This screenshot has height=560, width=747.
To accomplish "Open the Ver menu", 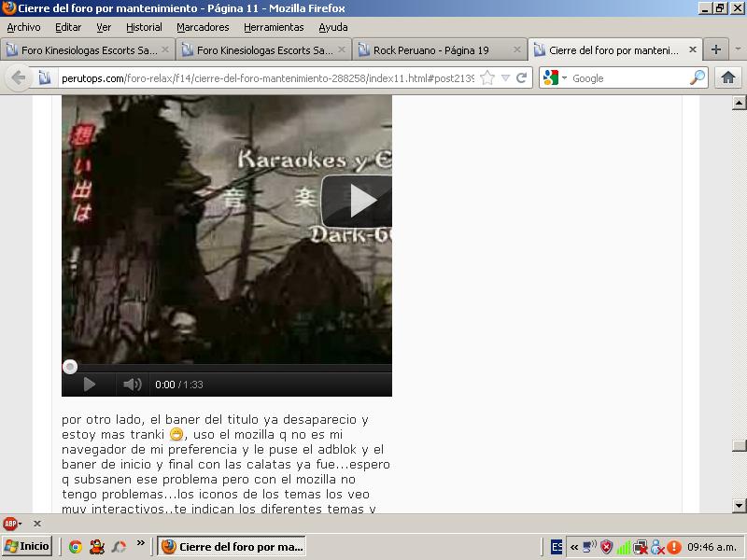I will (104, 27).
